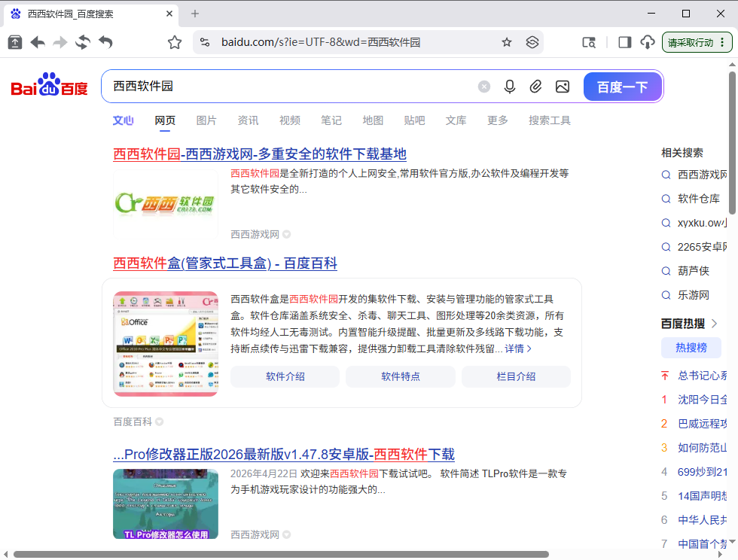Click the top-pinned arrow icon beside 总书记
Image resolution: width=738 pixels, height=560 pixels.
pyautogui.click(x=664, y=376)
